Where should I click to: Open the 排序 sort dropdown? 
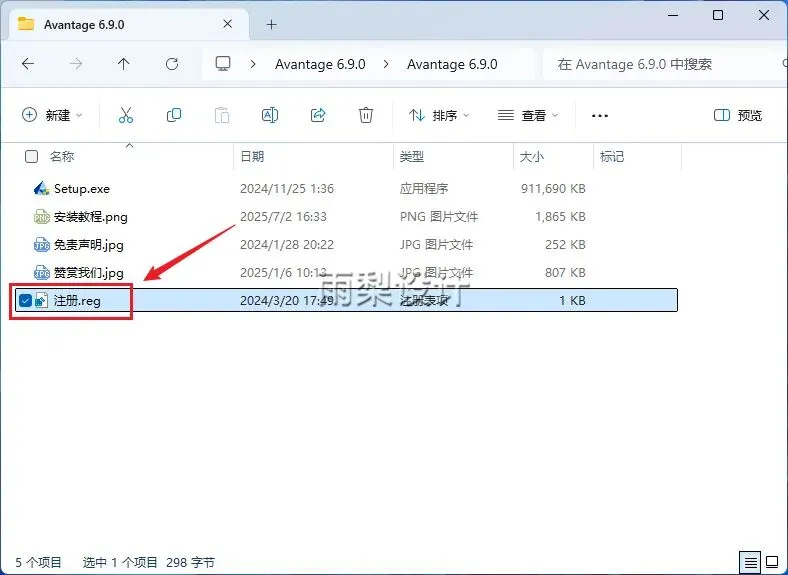tap(438, 116)
